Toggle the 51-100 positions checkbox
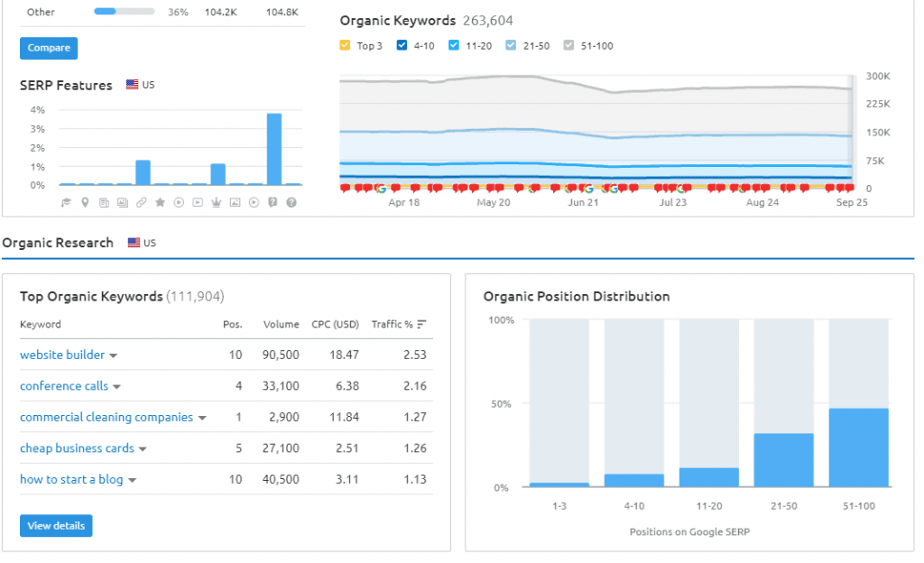924x563 pixels. pyautogui.click(x=568, y=45)
